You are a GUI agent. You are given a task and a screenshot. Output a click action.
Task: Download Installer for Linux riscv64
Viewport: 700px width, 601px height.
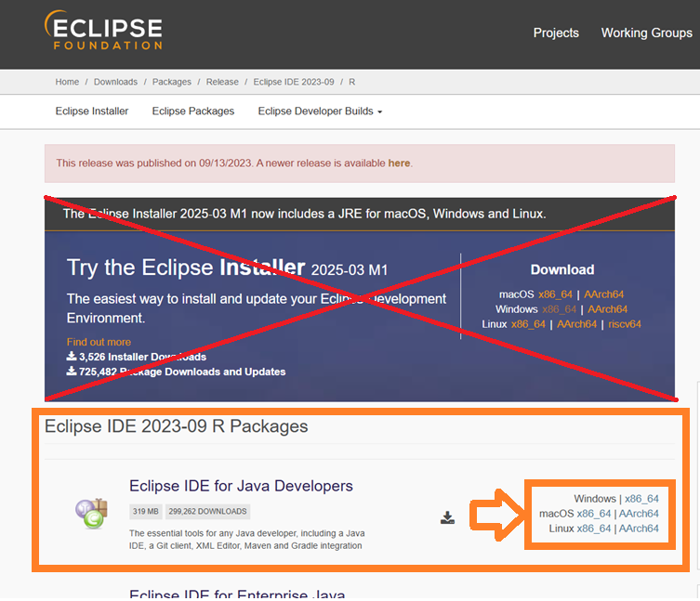(625, 324)
